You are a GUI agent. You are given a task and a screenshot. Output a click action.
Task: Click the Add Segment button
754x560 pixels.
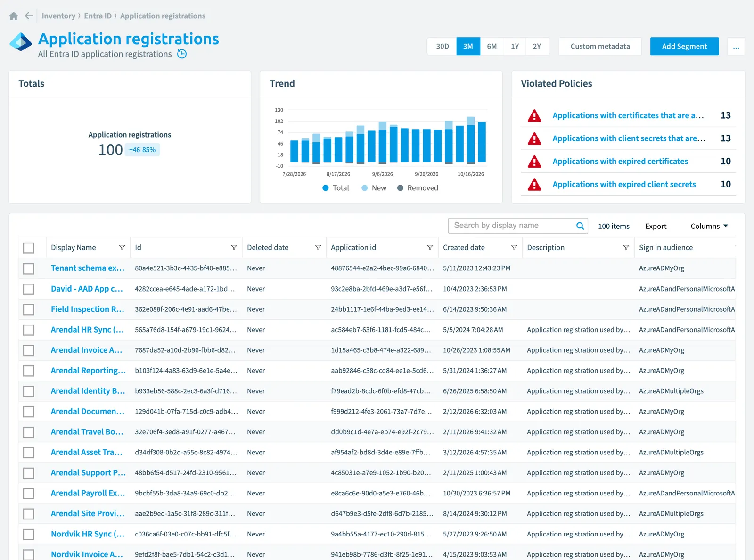(684, 47)
